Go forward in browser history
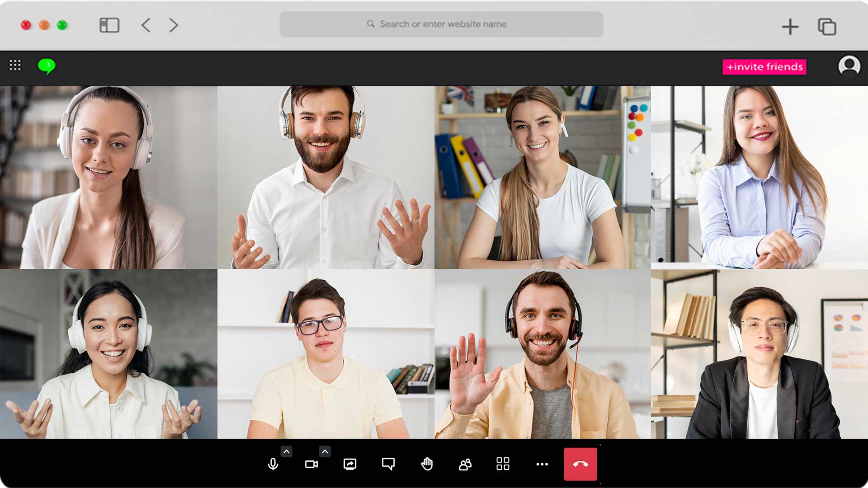 click(x=174, y=25)
